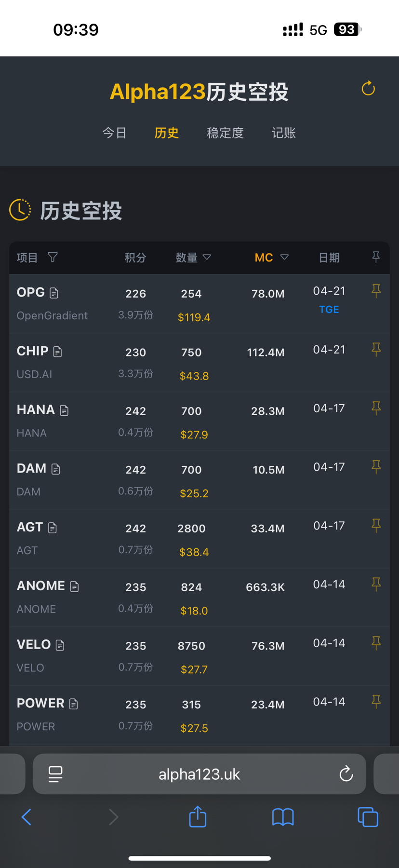Open the filter funnel beside 项目
The width and height of the screenshot is (399, 868).
pyautogui.click(x=53, y=258)
